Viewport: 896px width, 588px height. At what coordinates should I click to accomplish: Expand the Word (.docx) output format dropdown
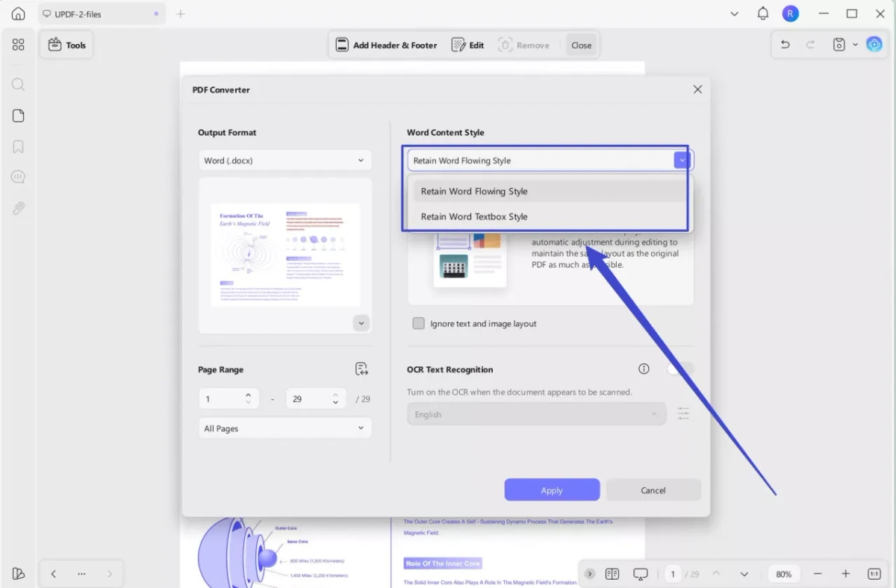(284, 160)
